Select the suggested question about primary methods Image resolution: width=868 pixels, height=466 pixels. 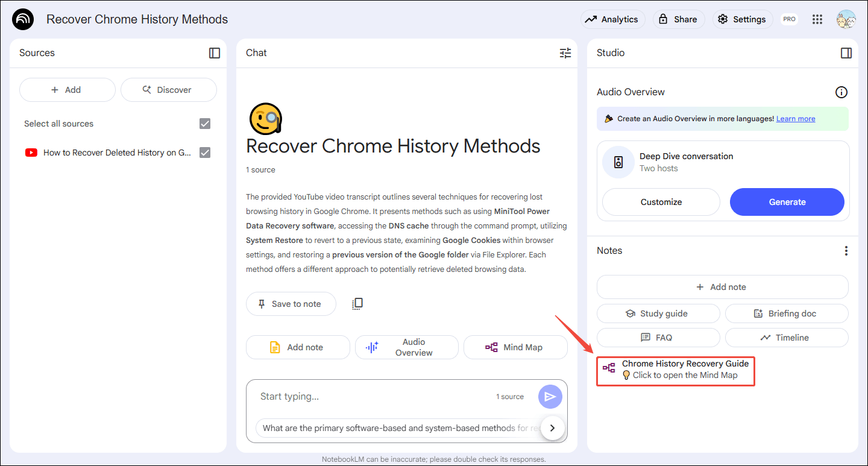(398, 428)
